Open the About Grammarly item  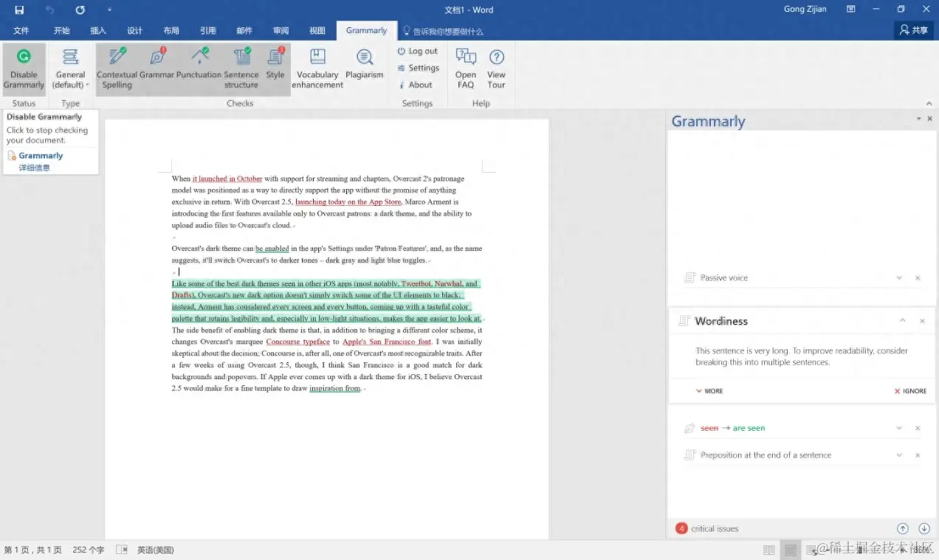(x=415, y=85)
